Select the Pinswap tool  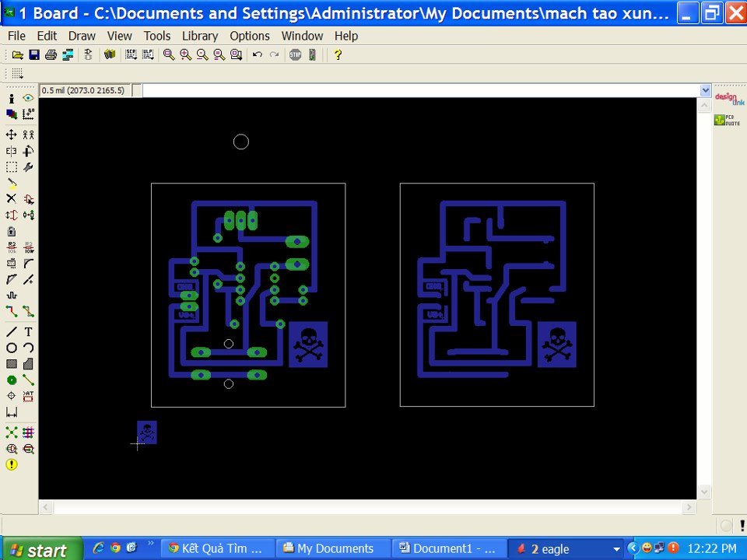pos(12,215)
